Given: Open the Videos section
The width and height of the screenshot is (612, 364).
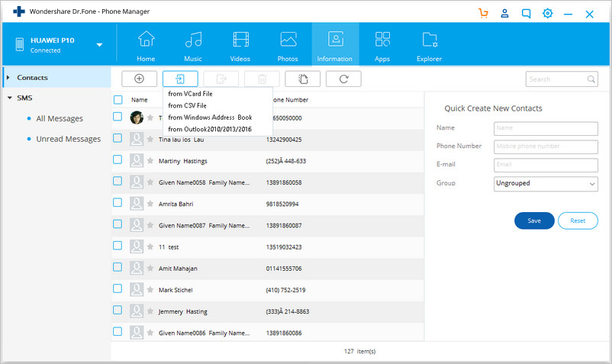Looking at the screenshot, I should click(x=240, y=46).
